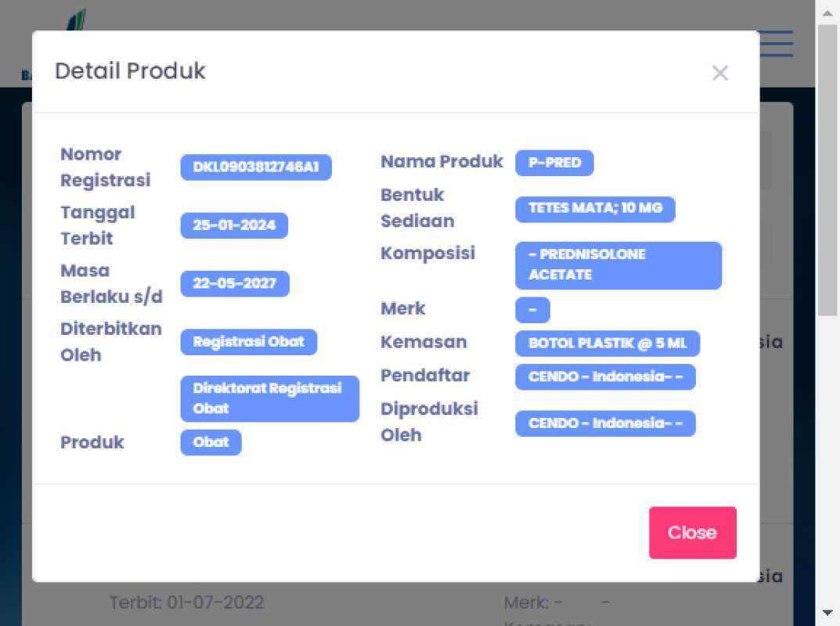Viewport: 840px width, 626px height.
Task: Select the 25-01-2024 issue date badge
Action: [x=234, y=225]
